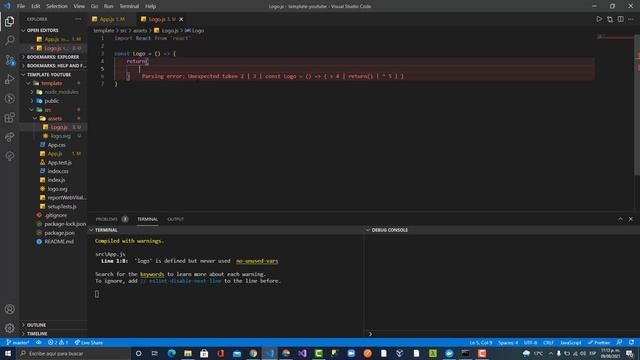Run the code with the play icon
This screenshot has height=360, width=640.
coord(599,19)
